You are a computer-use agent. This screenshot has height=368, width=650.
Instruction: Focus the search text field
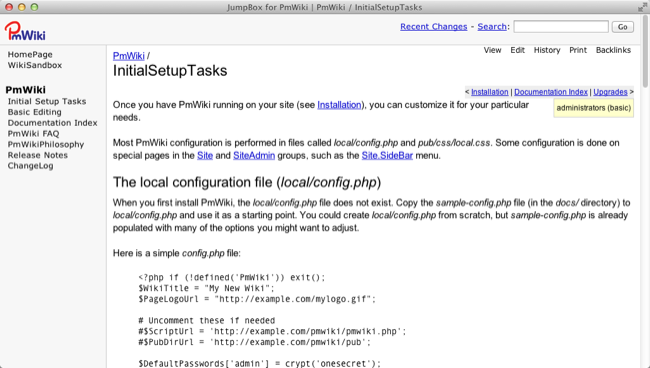tap(561, 27)
